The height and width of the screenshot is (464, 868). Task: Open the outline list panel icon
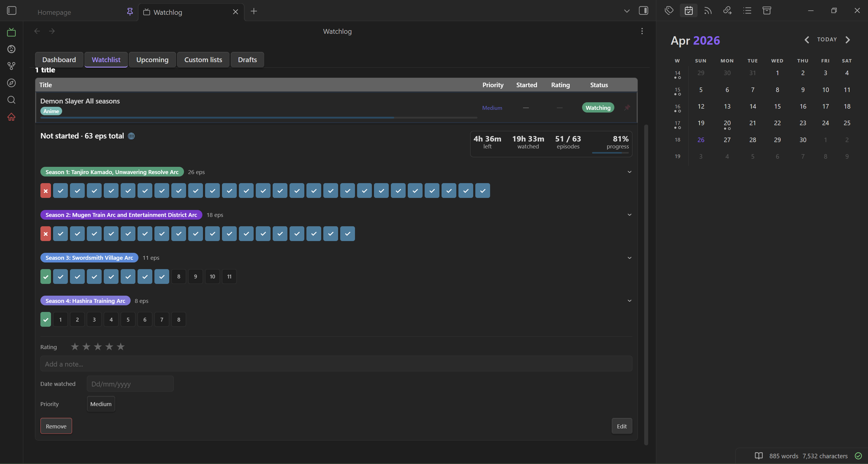747,11
